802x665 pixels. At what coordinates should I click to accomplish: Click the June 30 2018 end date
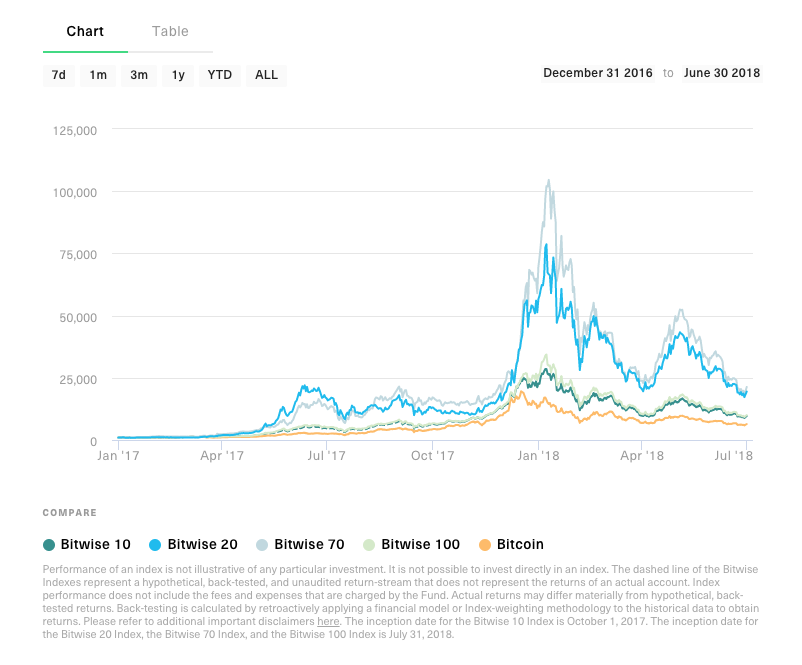click(x=722, y=73)
